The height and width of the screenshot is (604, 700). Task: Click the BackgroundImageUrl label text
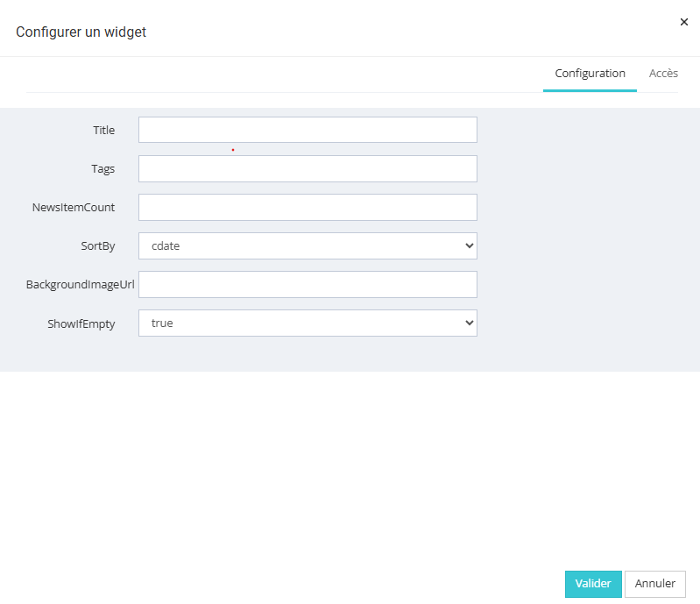(x=80, y=285)
